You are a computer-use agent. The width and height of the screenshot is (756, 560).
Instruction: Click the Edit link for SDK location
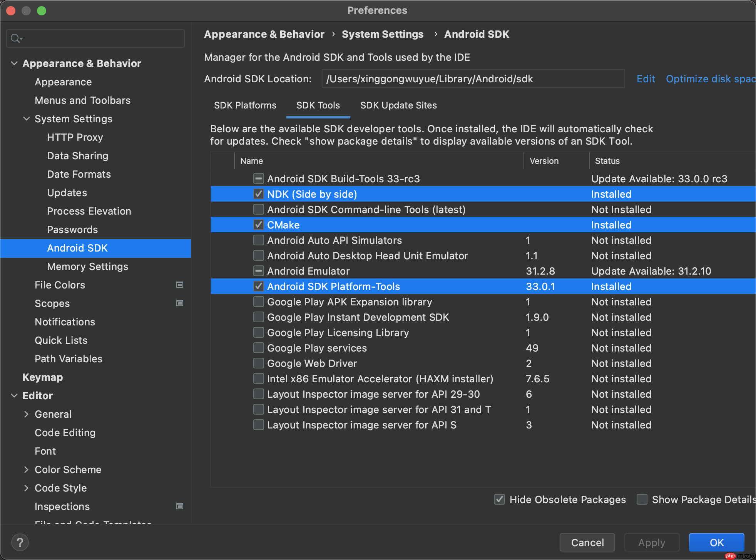646,79
